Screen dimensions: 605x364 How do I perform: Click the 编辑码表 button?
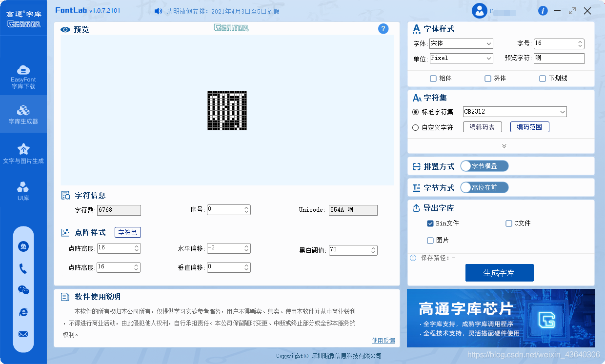(x=483, y=127)
